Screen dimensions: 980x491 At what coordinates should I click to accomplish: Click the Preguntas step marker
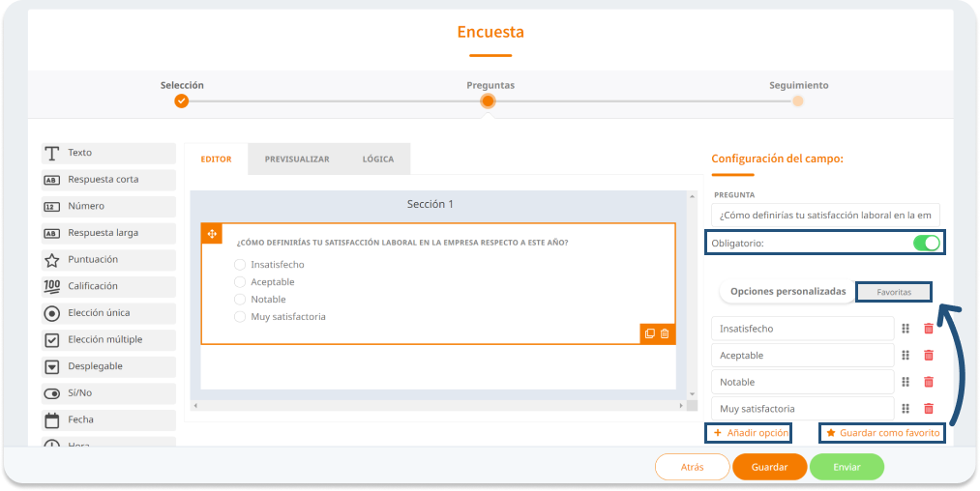pyautogui.click(x=489, y=101)
